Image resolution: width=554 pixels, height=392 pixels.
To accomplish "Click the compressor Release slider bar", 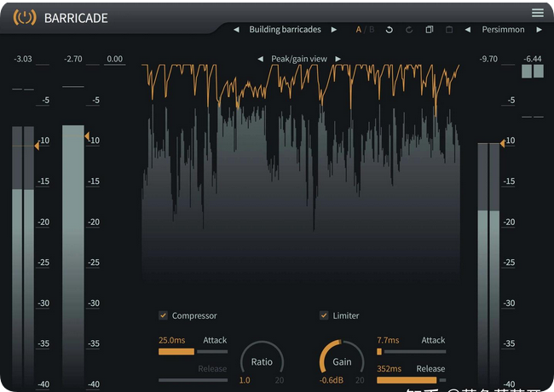I will pos(193,380).
